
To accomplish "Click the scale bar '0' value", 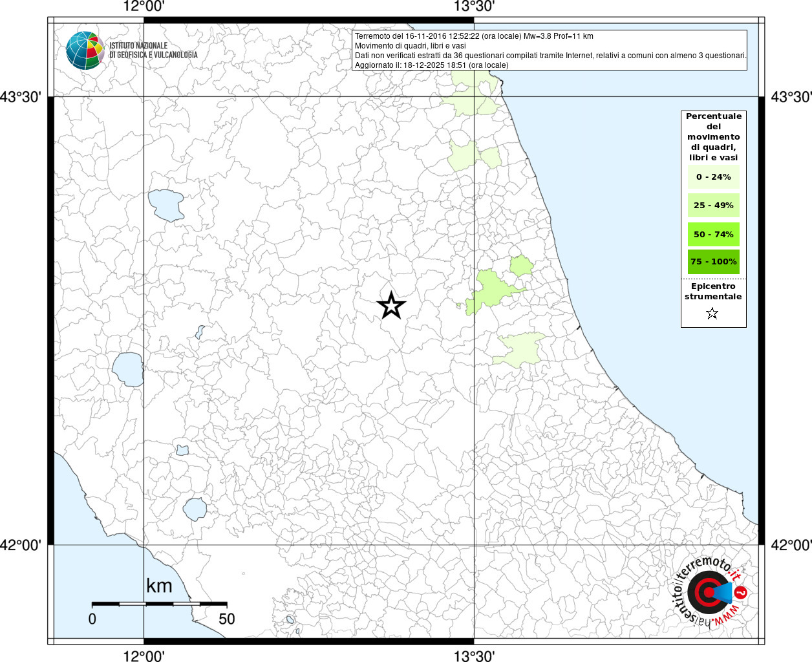I will (x=92, y=619).
